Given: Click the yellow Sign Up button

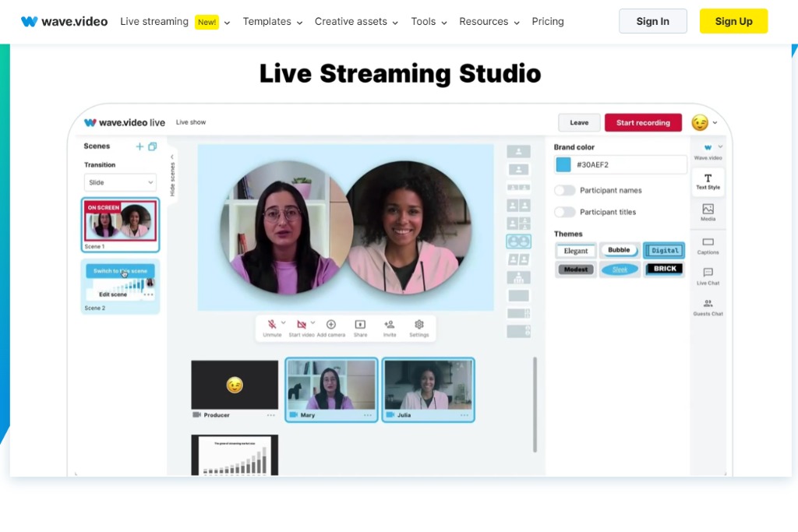Looking at the screenshot, I should (x=733, y=21).
